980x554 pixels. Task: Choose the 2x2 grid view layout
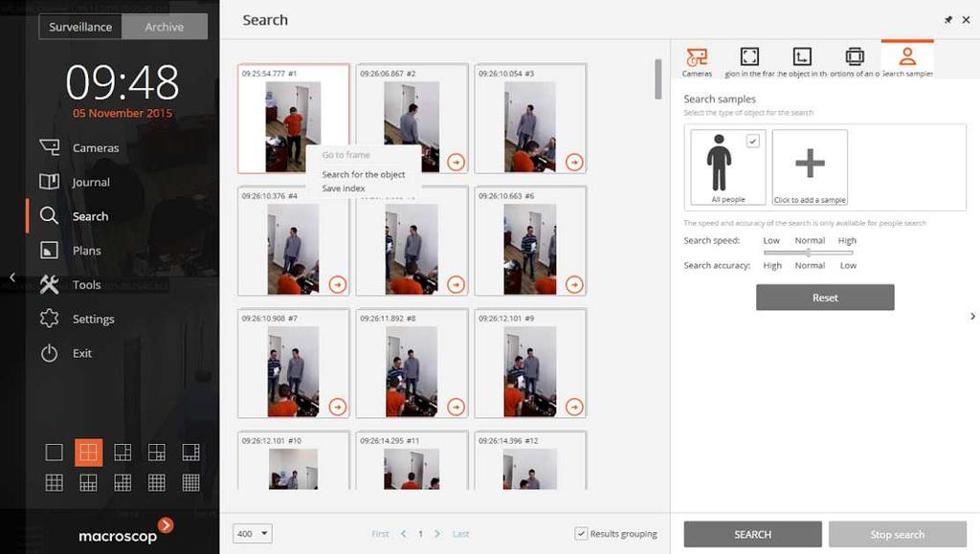pyautogui.click(x=88, y=453)
